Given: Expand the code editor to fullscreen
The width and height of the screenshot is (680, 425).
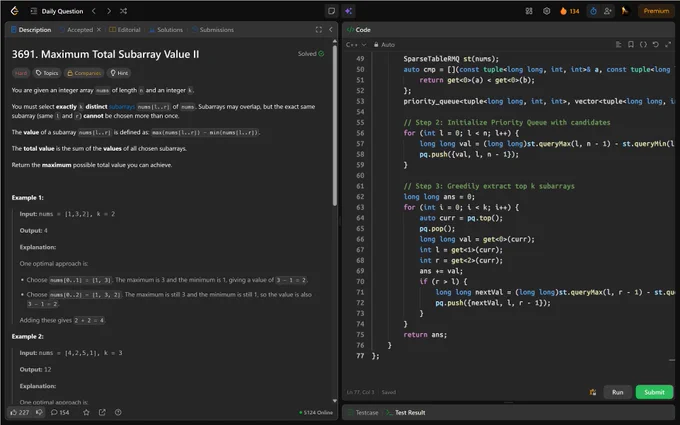Looking at the screenshot, I should coord(668,44).
